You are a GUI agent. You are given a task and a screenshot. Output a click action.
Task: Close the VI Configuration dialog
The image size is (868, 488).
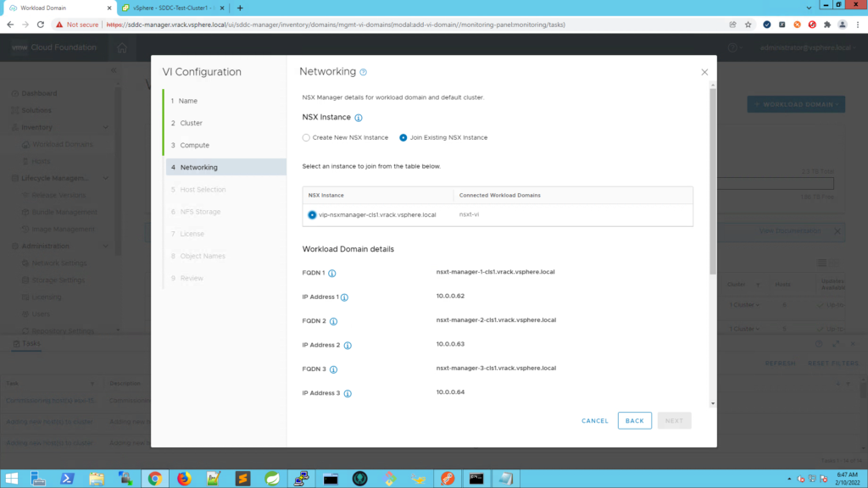click(x=704, y=72)
